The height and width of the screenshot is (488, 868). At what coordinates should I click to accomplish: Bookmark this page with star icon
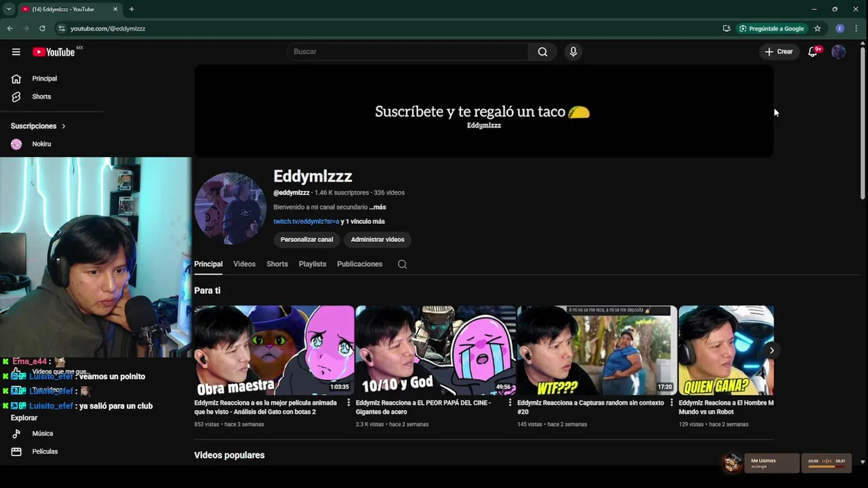point(817,28)
